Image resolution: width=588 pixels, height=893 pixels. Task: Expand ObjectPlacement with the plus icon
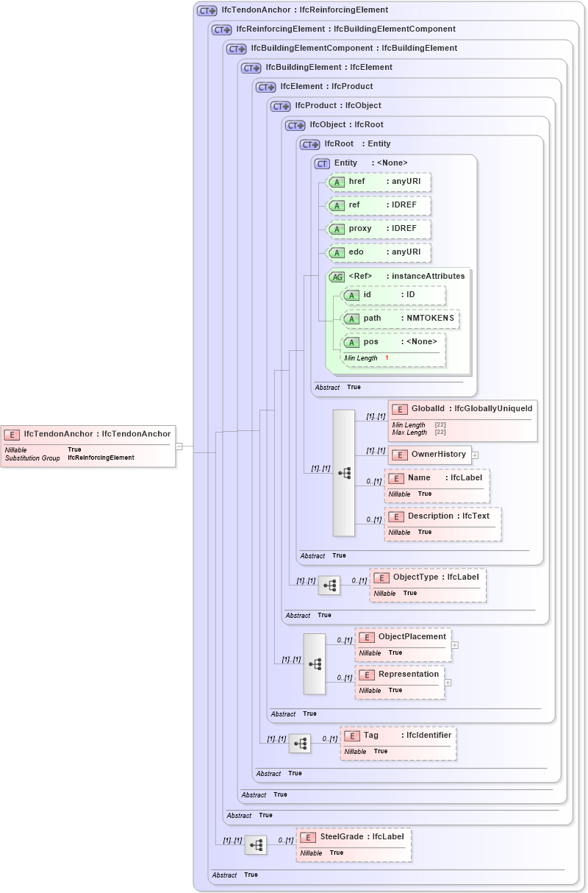tap(456, 644)
